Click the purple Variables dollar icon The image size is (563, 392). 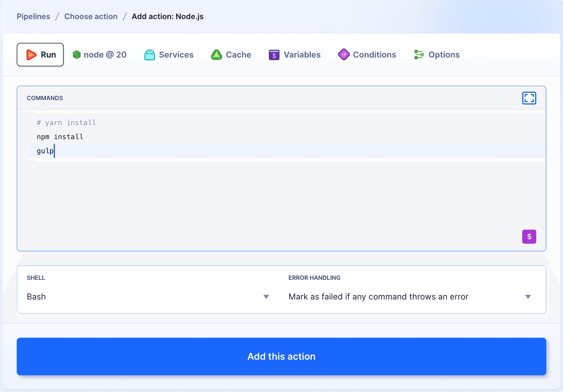click(x=274, y=55)
